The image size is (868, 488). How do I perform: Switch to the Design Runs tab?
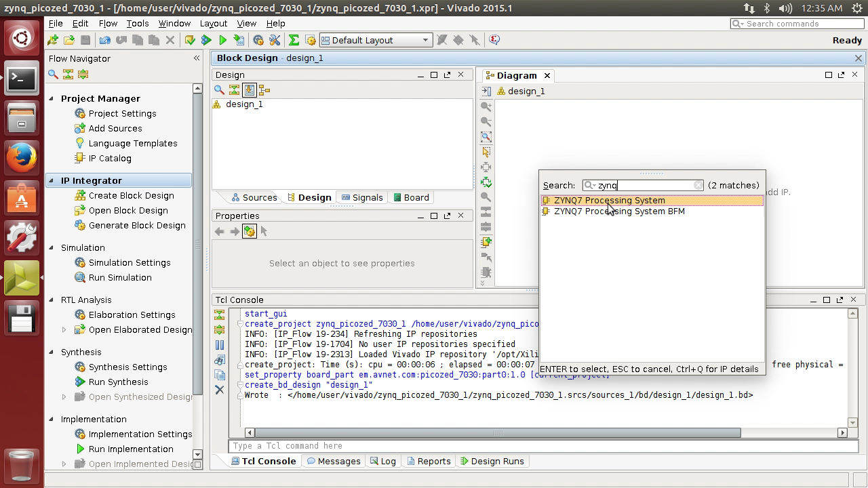point(492,461)
